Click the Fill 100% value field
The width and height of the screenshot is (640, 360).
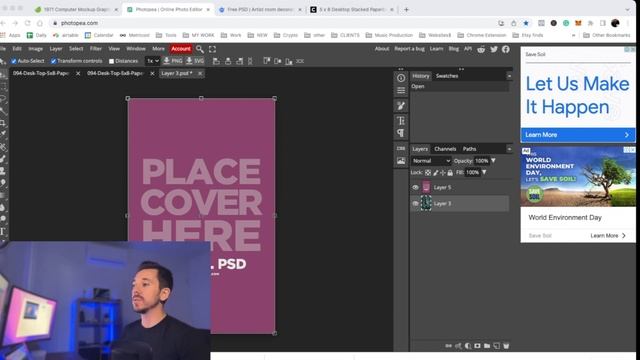click(x=473, y=173)
